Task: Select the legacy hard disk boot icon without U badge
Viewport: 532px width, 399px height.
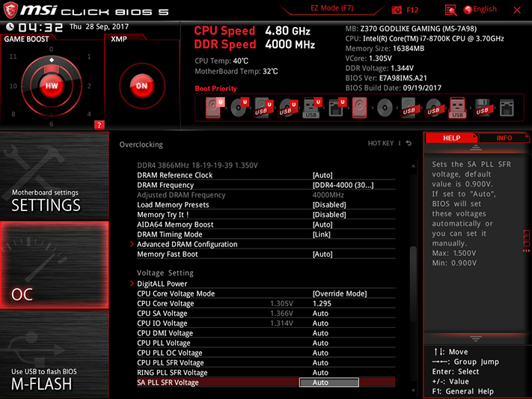Action: (x=360, y=108)
